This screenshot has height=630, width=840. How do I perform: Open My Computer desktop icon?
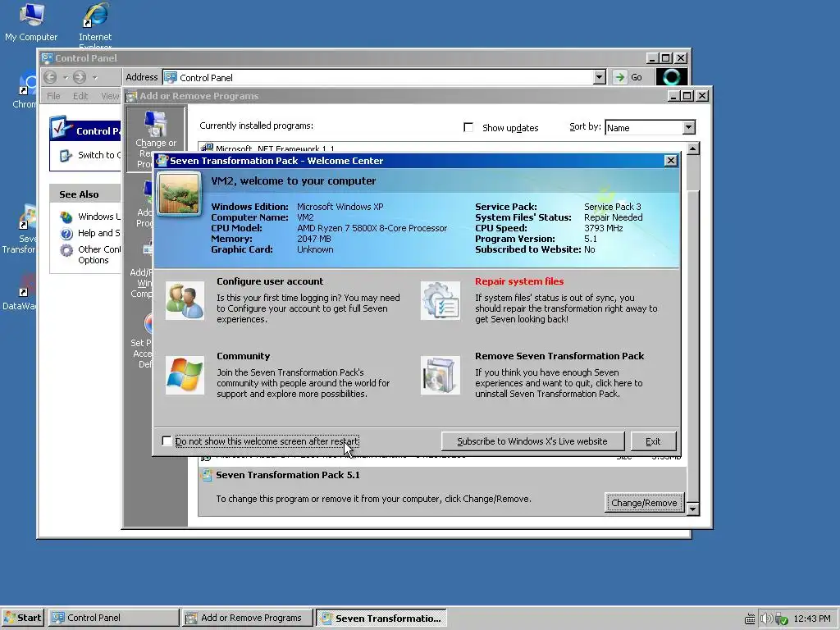pos(31,21)
